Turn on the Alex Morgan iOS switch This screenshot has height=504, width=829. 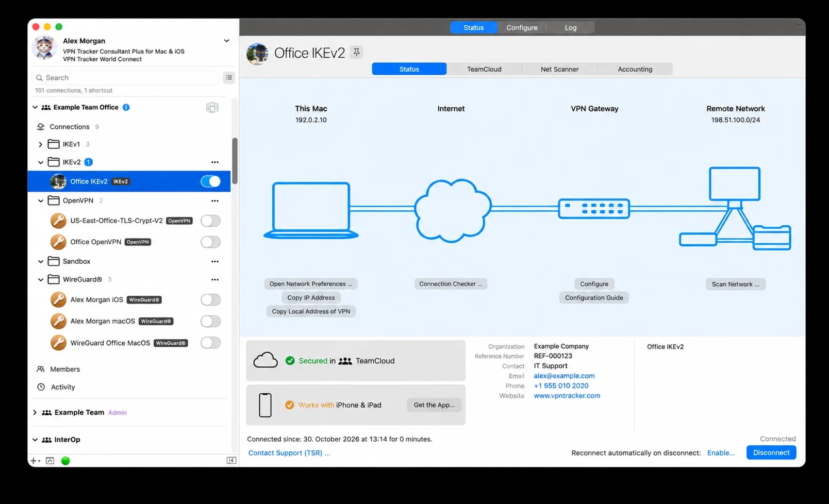tap(210, 300)
